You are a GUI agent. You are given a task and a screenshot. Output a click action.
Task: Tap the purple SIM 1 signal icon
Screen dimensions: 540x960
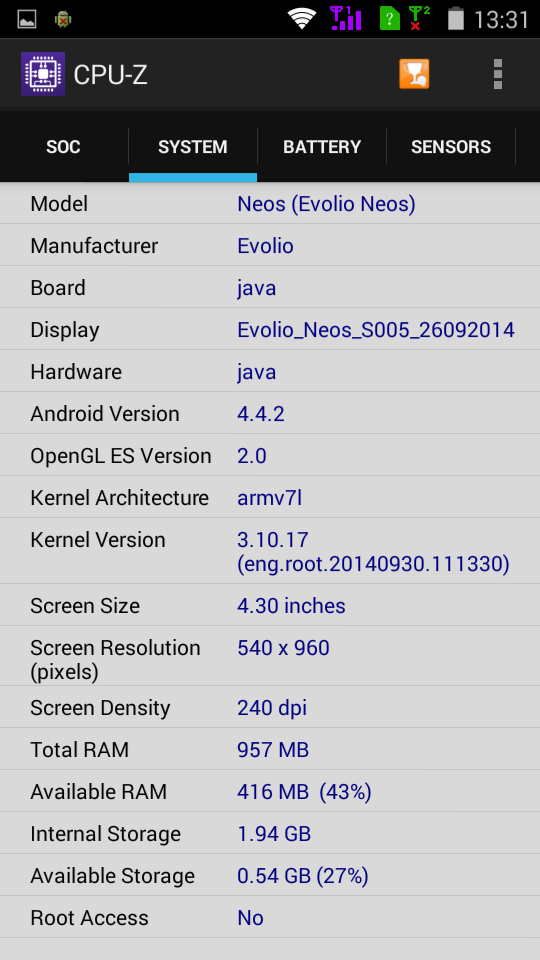[x=345, y=18]
